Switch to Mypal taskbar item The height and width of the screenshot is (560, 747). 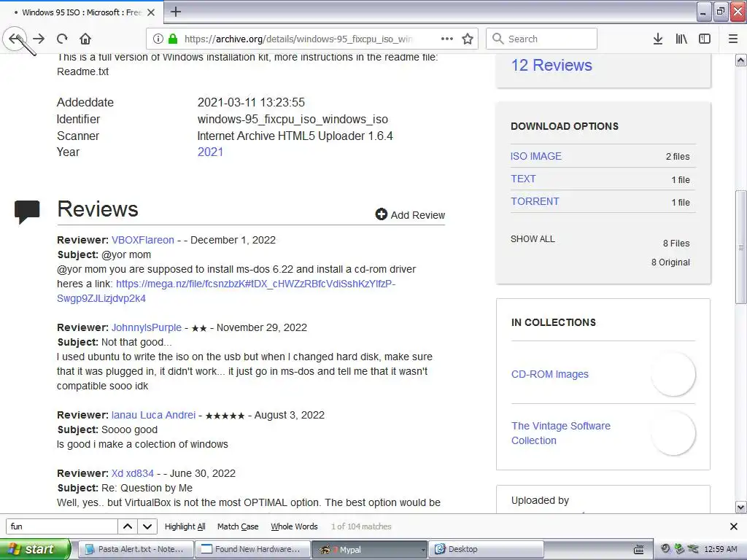pyautogui.click(x=369, y=549)
